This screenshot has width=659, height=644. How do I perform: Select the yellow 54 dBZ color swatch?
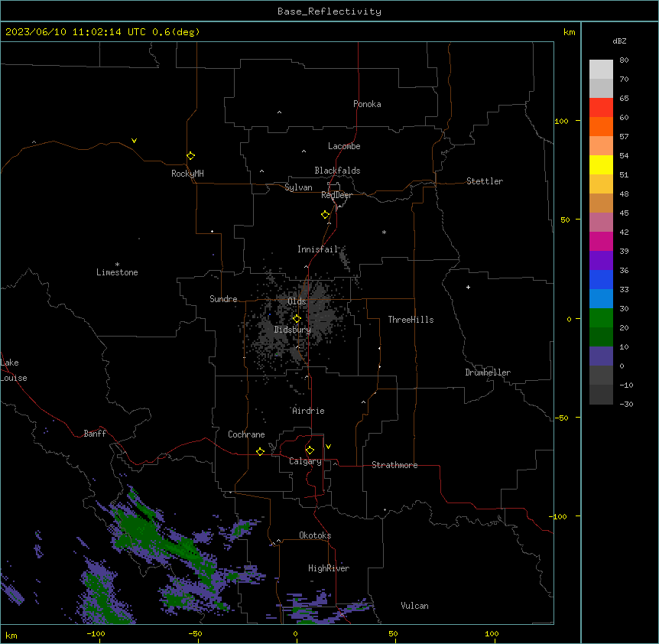601,164
